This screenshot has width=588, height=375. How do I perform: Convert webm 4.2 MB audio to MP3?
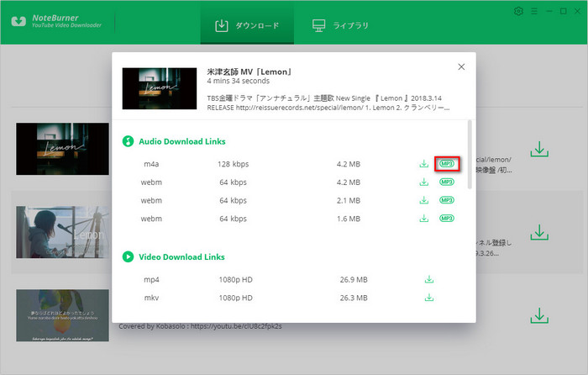point(447,182)
